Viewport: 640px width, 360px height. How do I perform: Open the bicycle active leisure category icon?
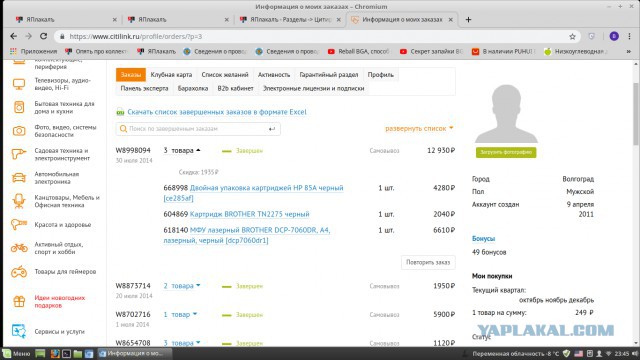pyautogui.click(x=19, y=248)
